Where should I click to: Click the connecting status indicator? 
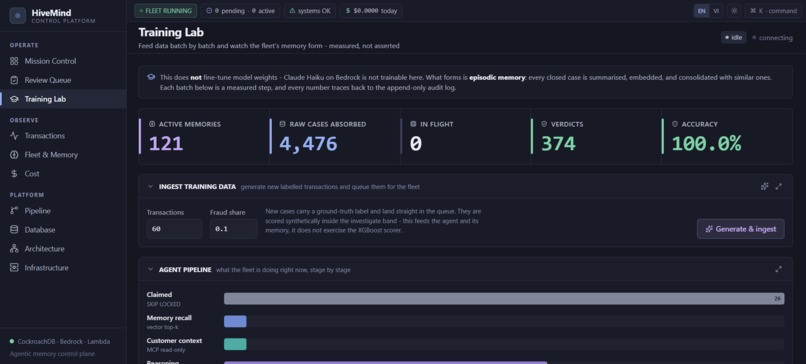pos(772,38)
